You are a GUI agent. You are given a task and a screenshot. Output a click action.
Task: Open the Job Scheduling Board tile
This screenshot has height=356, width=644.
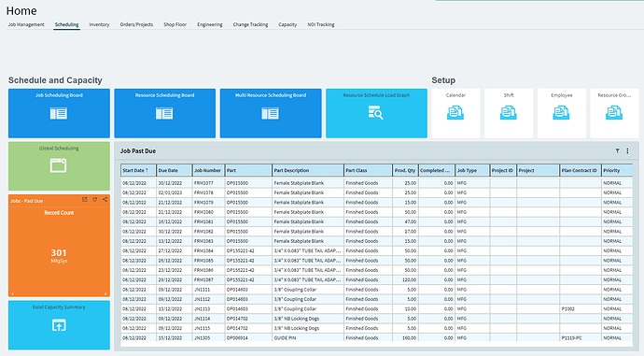pyautogui.click(x=59, y=113)
